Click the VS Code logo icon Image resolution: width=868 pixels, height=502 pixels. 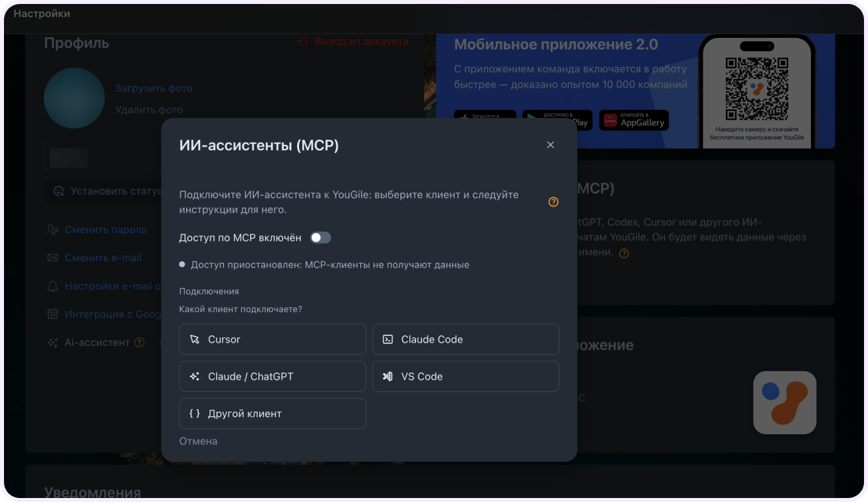pyautogui.click(x=387, y=376)
